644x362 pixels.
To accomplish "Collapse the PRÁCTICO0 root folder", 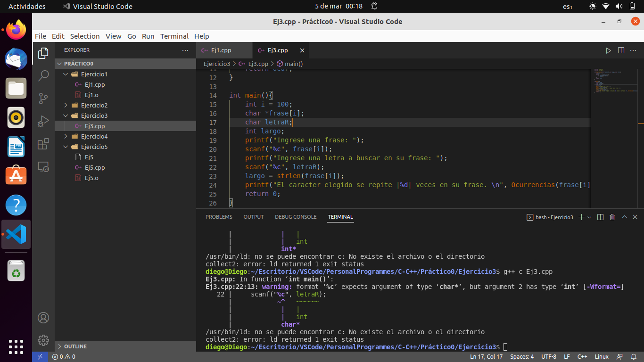I will click(125, 64).
